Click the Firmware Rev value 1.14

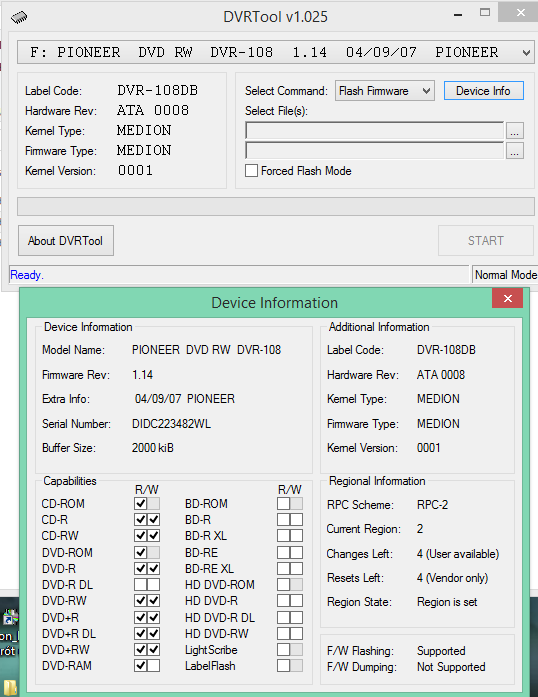(142, 375)
